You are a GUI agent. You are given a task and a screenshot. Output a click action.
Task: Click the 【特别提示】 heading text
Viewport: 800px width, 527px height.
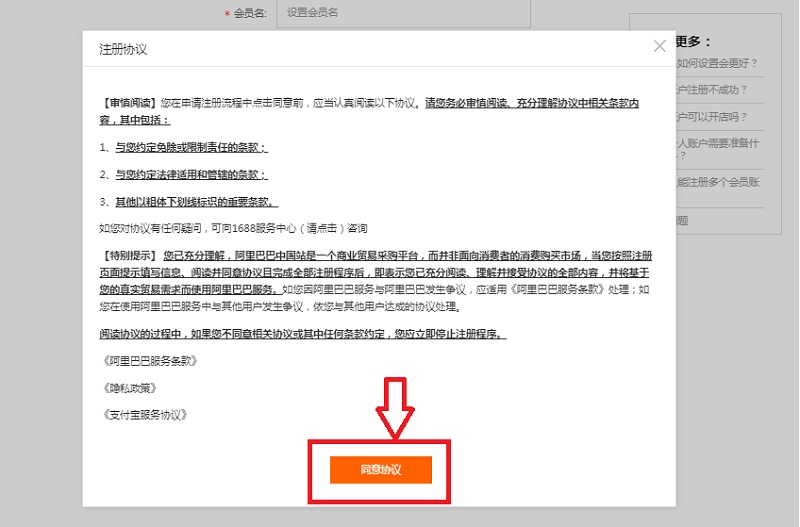131,255
